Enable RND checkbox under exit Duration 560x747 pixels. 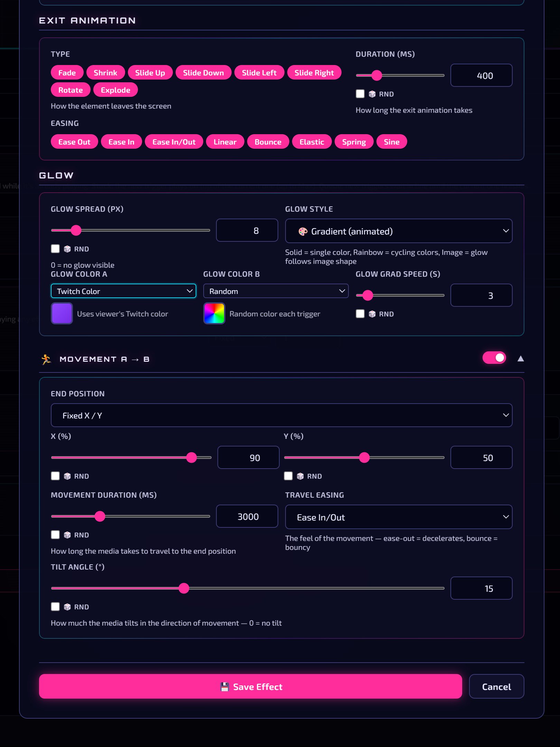click(x=360, y=94)
